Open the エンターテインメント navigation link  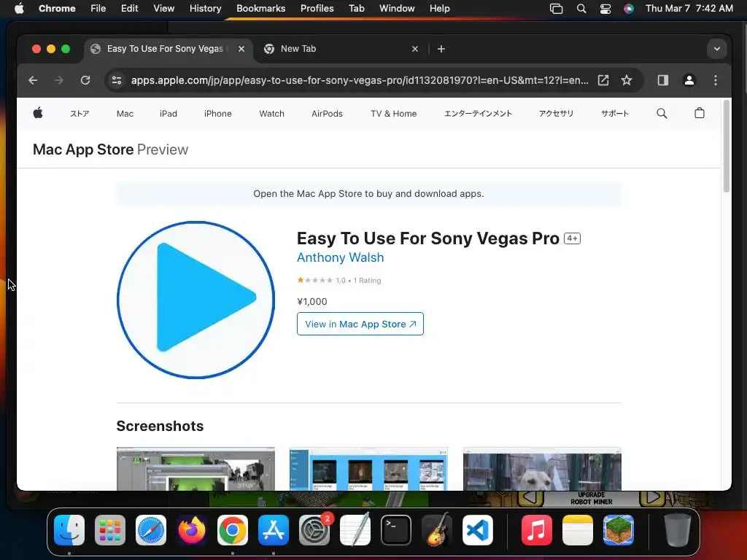click(x=478, y=114)
